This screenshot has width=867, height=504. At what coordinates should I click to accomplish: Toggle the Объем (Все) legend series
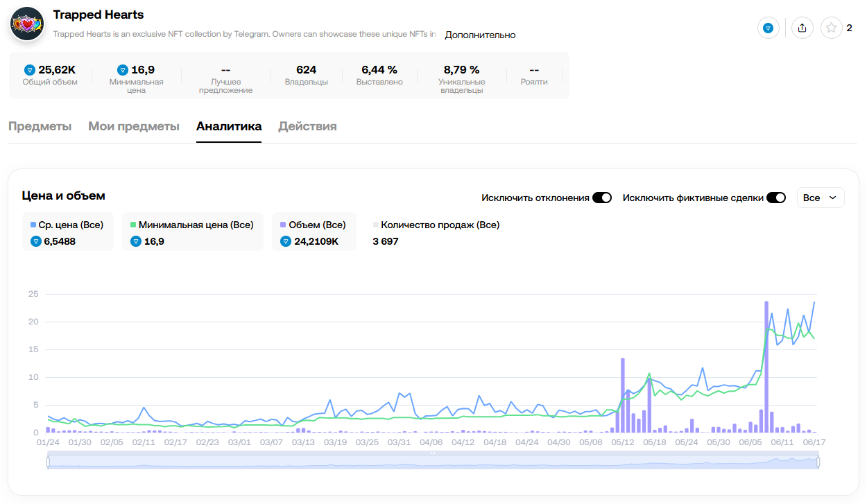pos(314,225)
